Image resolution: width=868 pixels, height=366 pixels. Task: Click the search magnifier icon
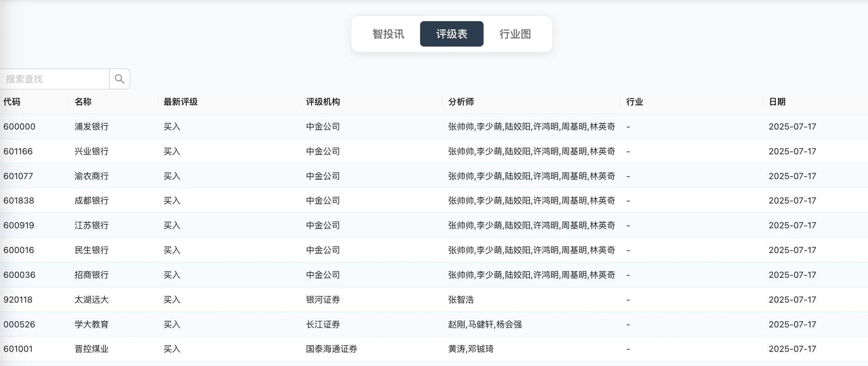click(119, 79)
